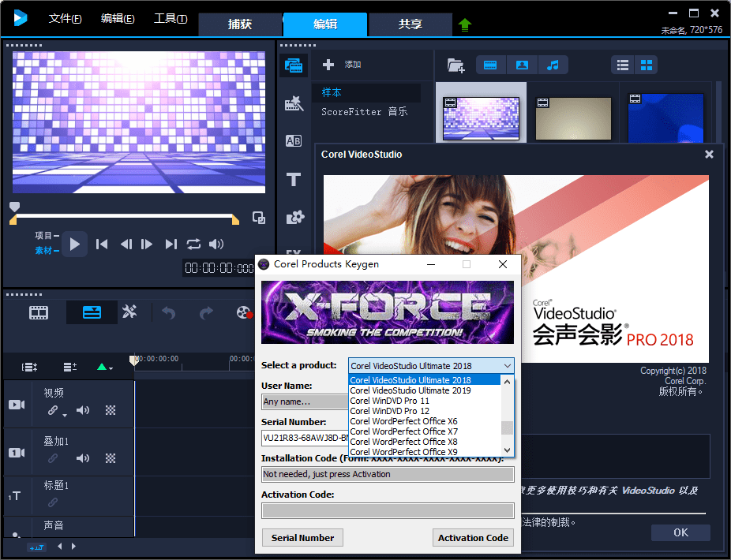Screen dimensions: 731x560
Task: Open the customize toolbar tools icon
Action: (129, 312)
